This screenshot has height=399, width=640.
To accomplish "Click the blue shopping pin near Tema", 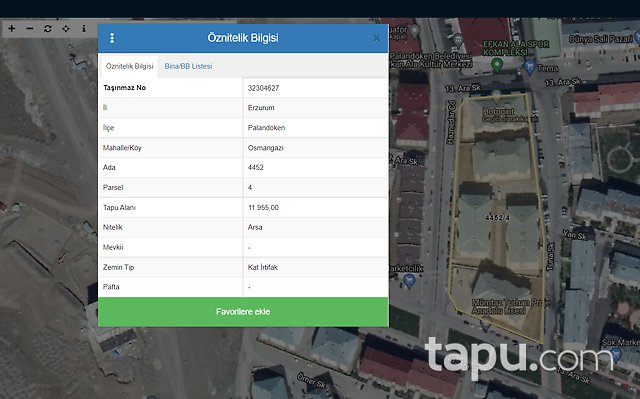I will point(529,67).
